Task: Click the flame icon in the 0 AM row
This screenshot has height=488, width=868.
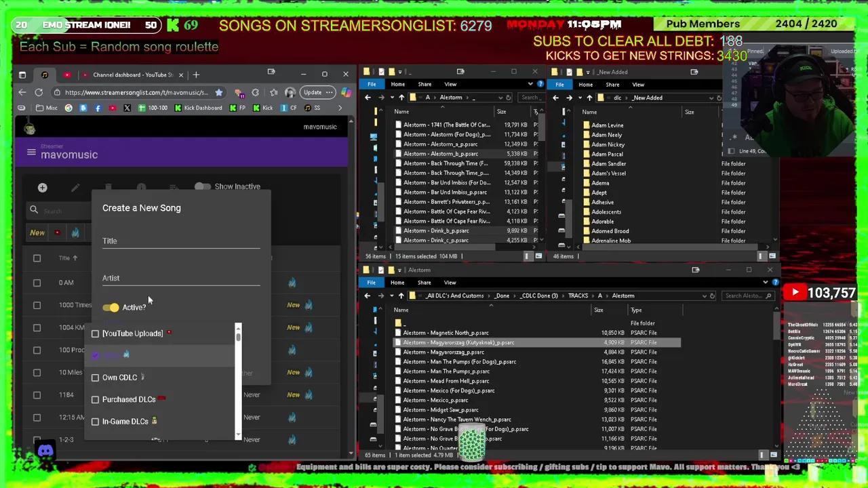Action: point(292,283)
